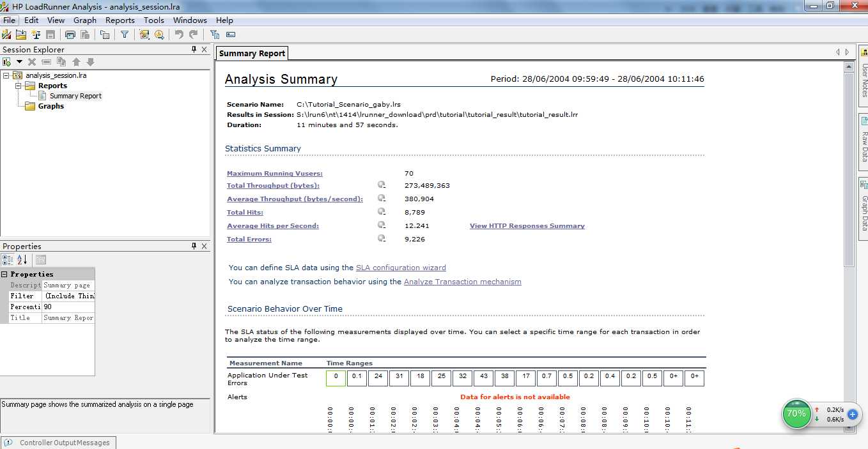868x449 pixels.
Task: Click the Total Errors link
Action: pos(249,239)
